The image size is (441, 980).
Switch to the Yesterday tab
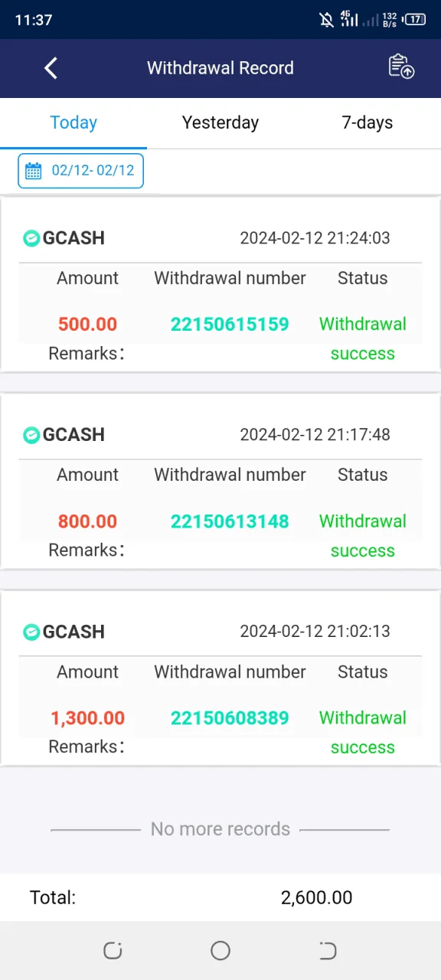220,122
